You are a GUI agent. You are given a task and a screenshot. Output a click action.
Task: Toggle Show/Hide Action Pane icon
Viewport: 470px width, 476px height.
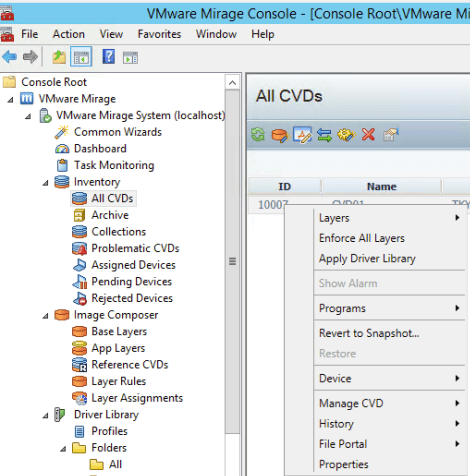[130, 58]
